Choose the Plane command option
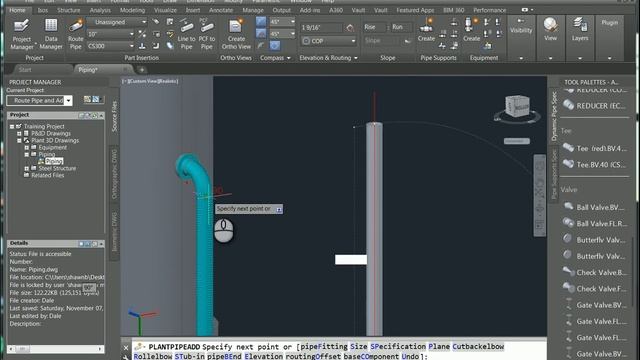640x360 pixels. 439,347
